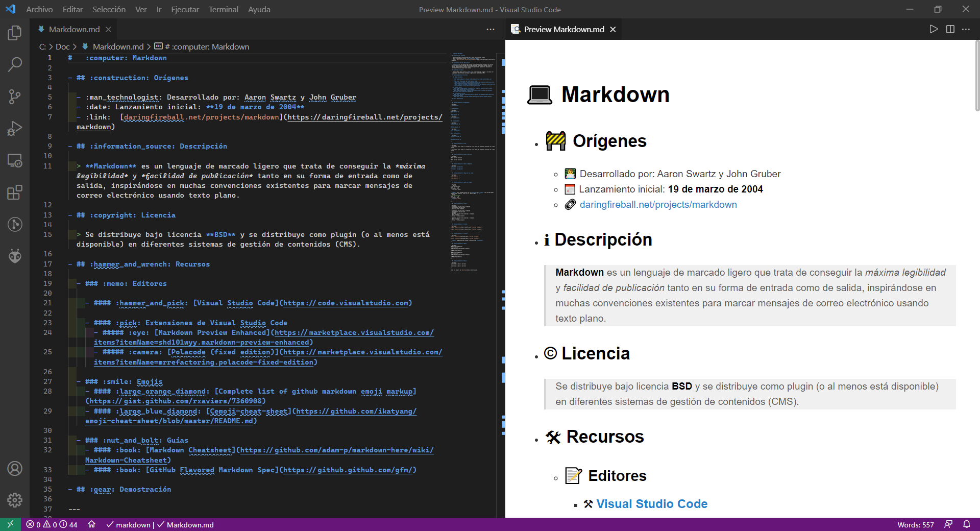Open the daringfireball.net/projects/markdown link

pos(658,204)
